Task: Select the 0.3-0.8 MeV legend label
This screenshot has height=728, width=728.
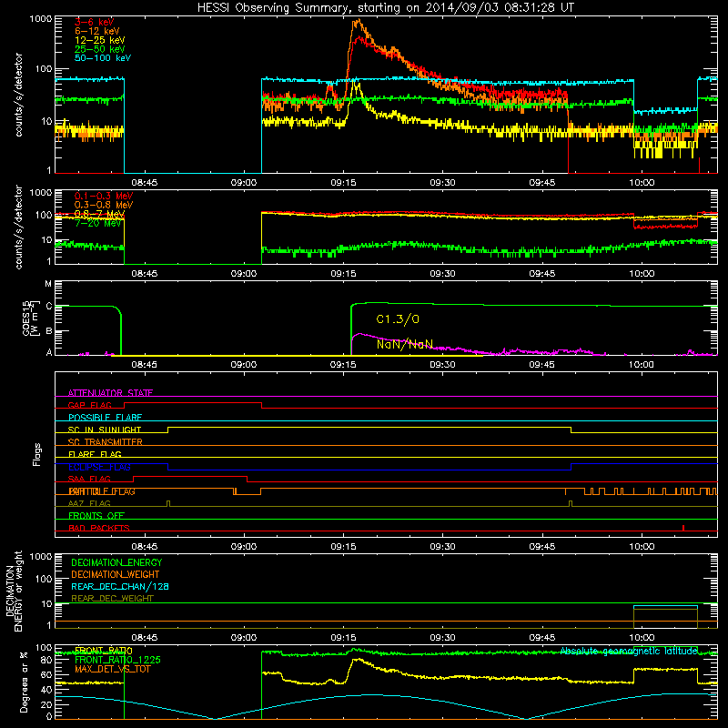Action: pyautogui.click(x=104, y=205)
